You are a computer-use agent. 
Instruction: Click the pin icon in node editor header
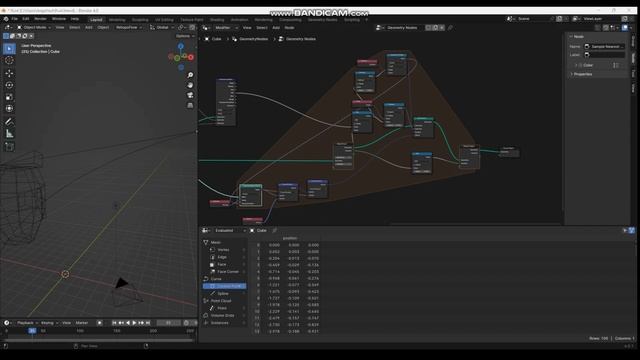click(x=451, y=28)
